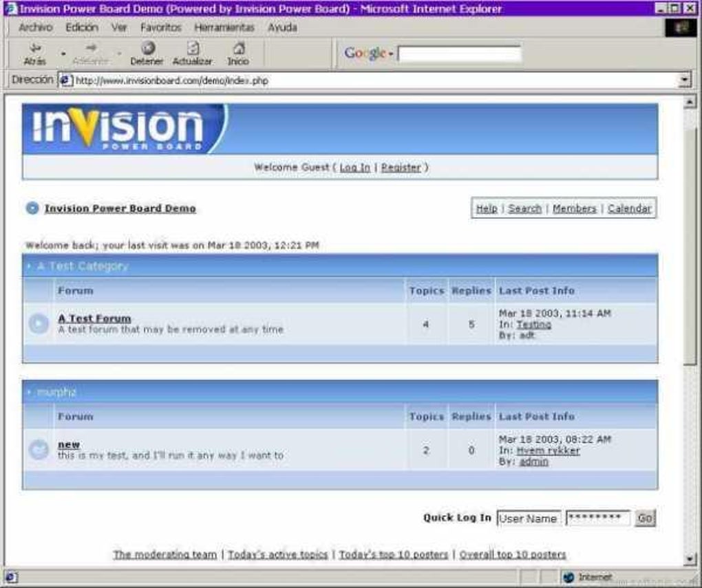The width and height of the screenshot is (702, 588).
Task: Click the new forum status icon
Action: point(39,450)
